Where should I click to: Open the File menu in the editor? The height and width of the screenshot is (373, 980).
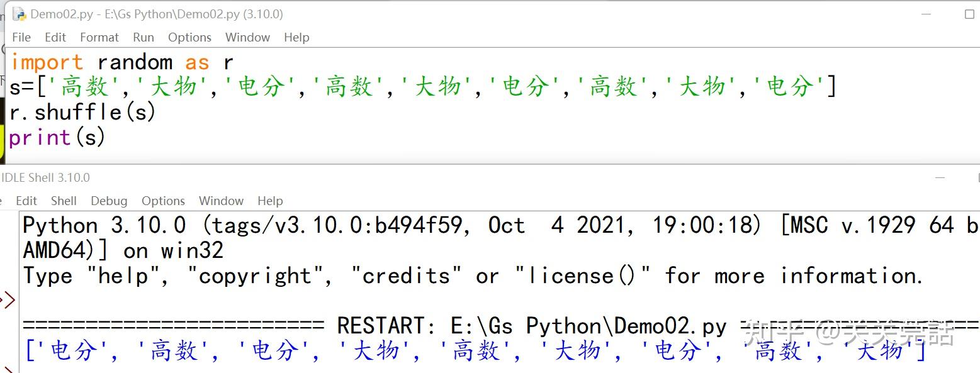(21, 37)
